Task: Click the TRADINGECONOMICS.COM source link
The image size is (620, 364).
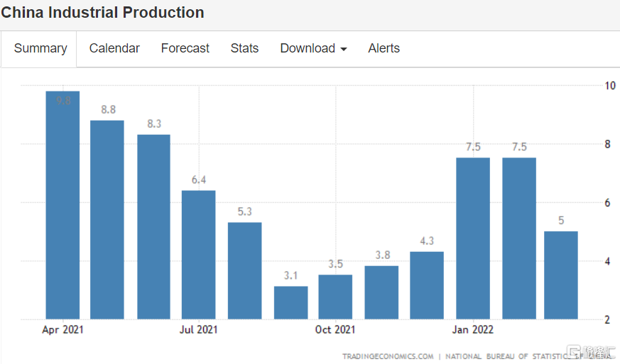Action: 387,356
